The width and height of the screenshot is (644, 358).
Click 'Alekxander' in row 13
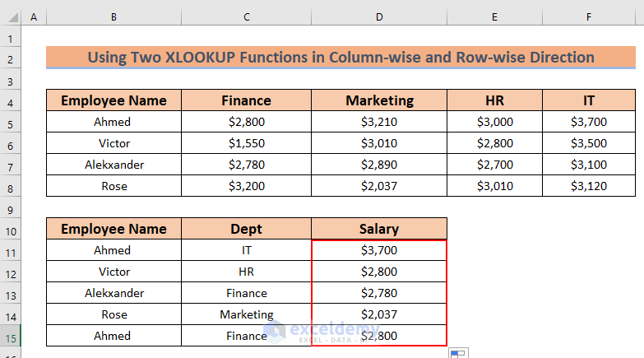[x=114, y=293]
